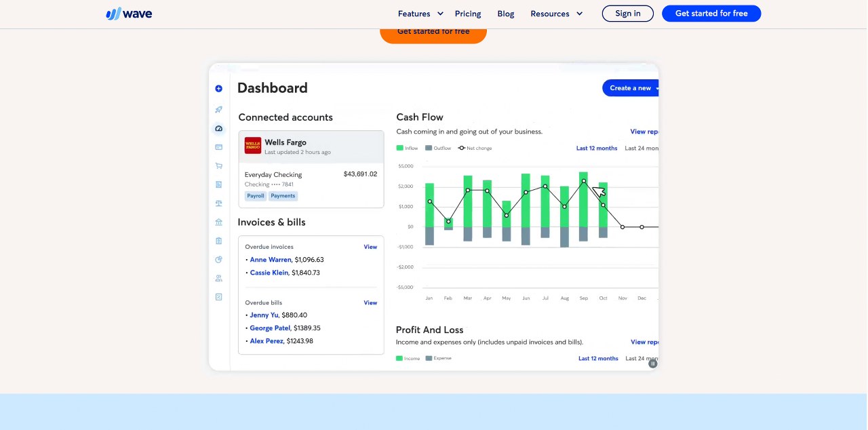Open the rocket launchpad icon in the sidebar
Image resolution: width=868 pixels, height=430 pixels.
218,109
